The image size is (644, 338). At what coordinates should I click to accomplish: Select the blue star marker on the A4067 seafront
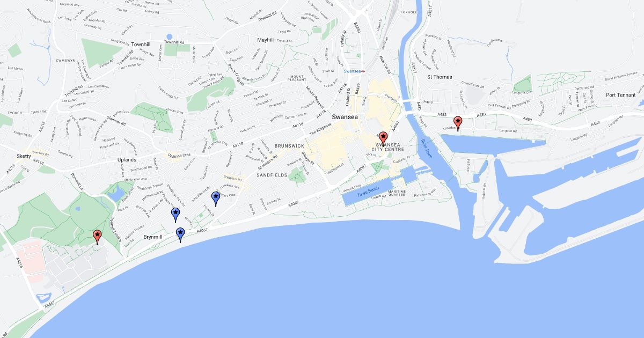[x=180, y=234]
